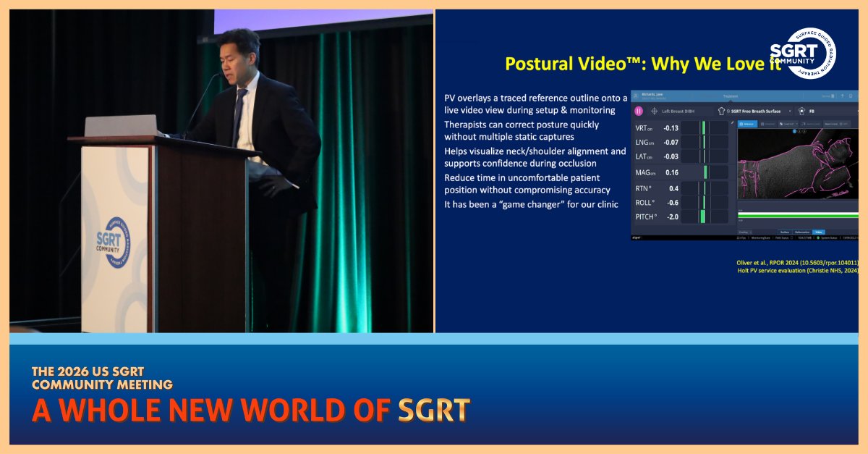
Task: Switch to the Video view tab
Action: (819, 232)
